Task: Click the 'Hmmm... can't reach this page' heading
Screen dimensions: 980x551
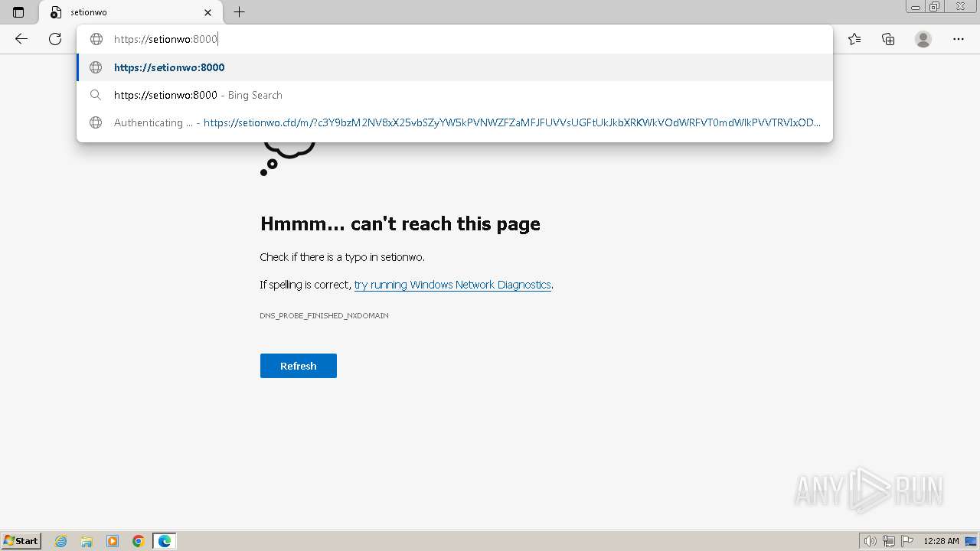Action: click(x=400, y=223)
